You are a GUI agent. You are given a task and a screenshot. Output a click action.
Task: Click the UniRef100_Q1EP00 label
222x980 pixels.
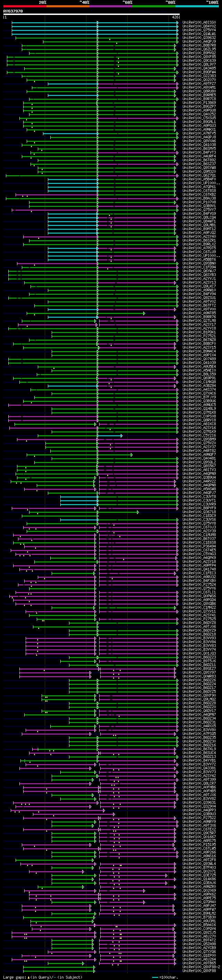click(199, 956)
